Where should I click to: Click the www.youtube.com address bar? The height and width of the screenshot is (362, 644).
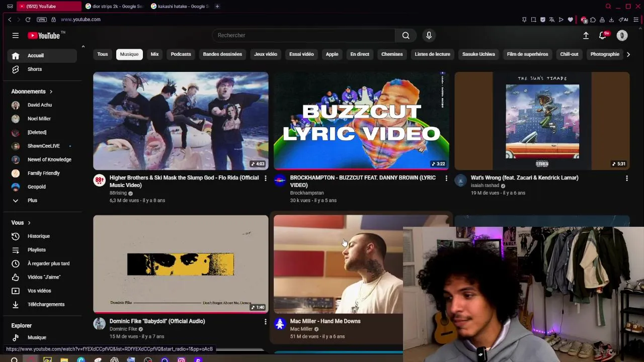pyautogui.click(x=80, y=20)
